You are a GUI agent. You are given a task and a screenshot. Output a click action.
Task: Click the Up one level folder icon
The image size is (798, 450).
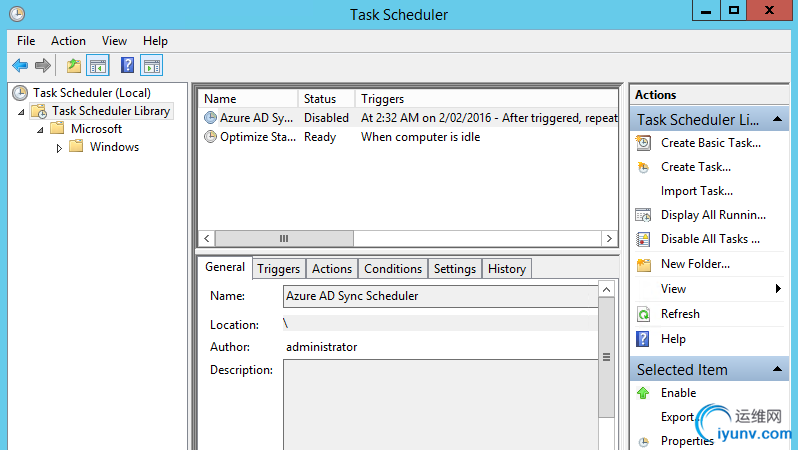pos(74,66)
